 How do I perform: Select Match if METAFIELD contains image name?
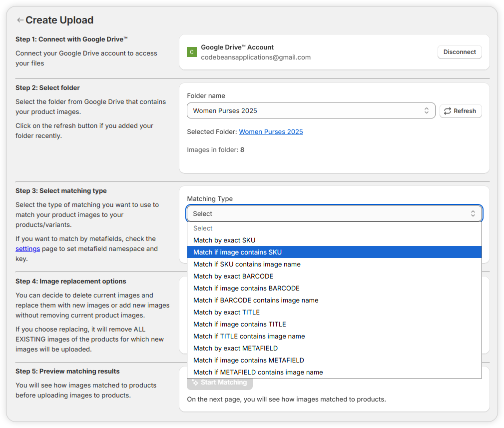tap(258, 372)
